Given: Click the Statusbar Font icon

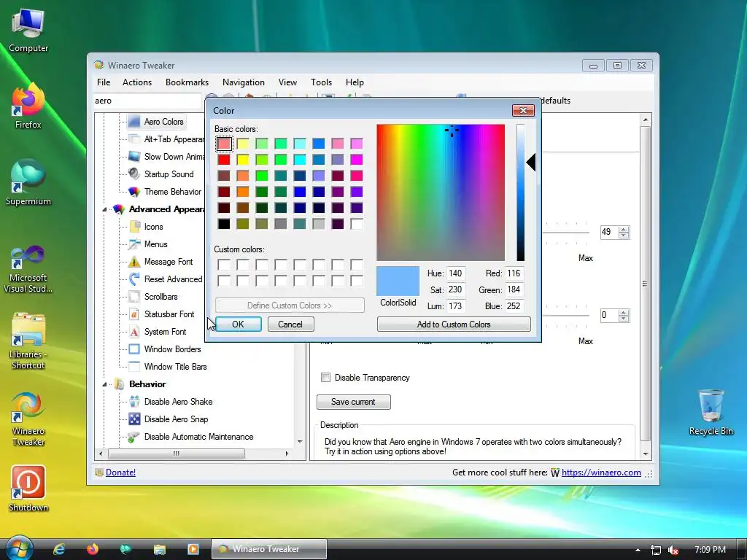Looking at the screenshot, I should [134, 314].
